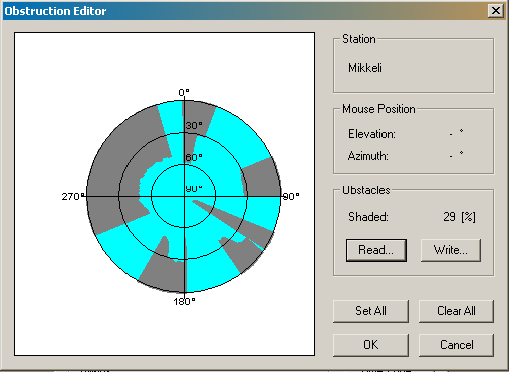Image resolution: width=509 pixels, height=372 pixels.
Task: Click the Set All button
Action: (371, 311)
